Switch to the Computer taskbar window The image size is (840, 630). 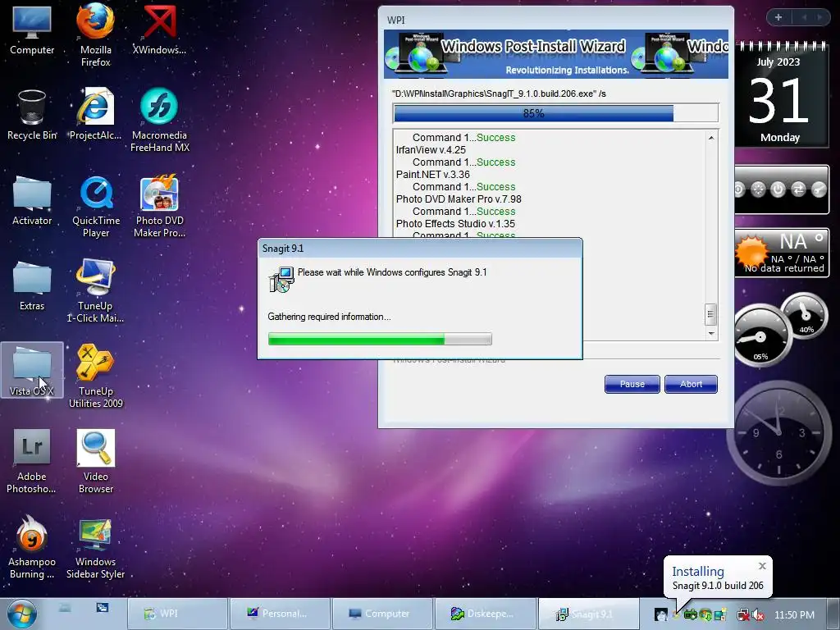(382, 614)
